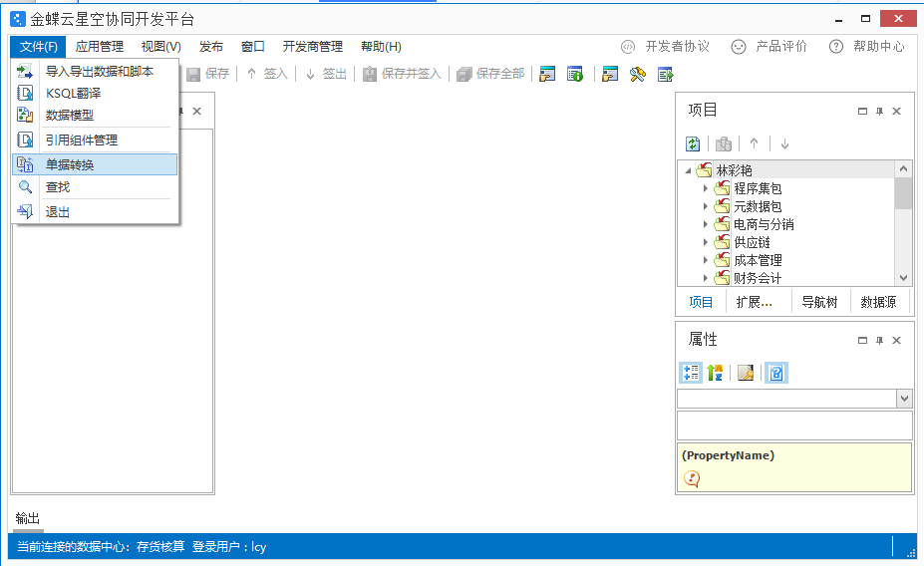Click the green info table icon in toolbar
This screenshot has height=566, width=924.
(x=575, y=74)
